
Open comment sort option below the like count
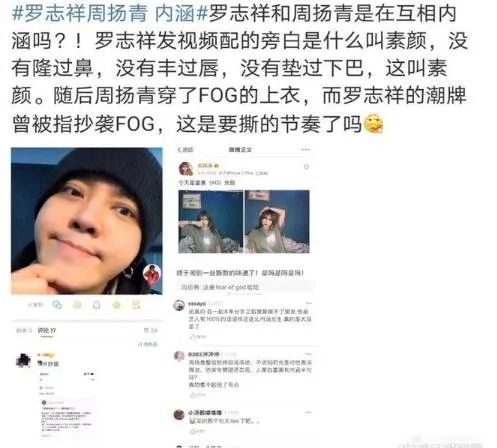(148, 344)
